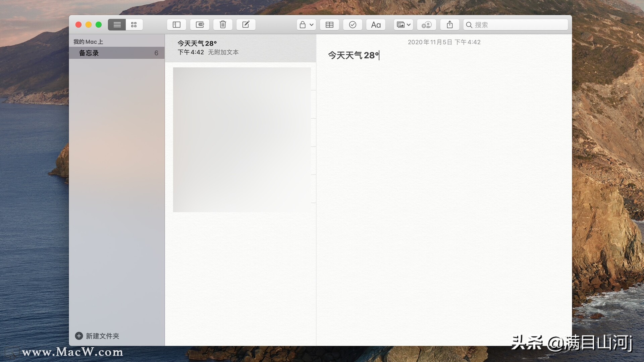The height and width of the screenshot is (362, 644).
Task: Select the 备忘录 folder
Action: pyautogui.click(x=117, y=53)
